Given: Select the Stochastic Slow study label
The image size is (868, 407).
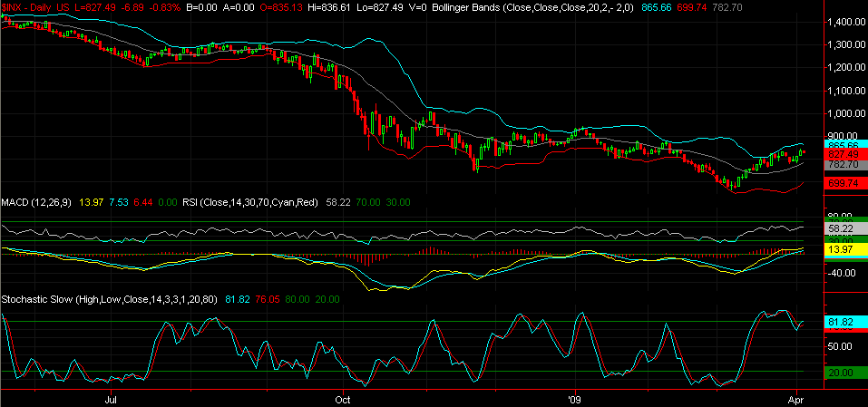Looking at the screenshot, I should (110, 299).
